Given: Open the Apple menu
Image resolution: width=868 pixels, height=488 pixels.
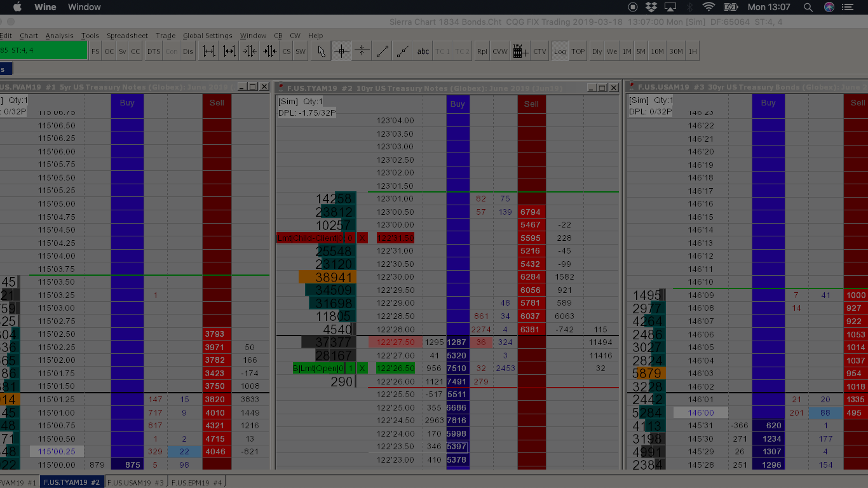Looking at the screenshot, I should tap(17, 7).
